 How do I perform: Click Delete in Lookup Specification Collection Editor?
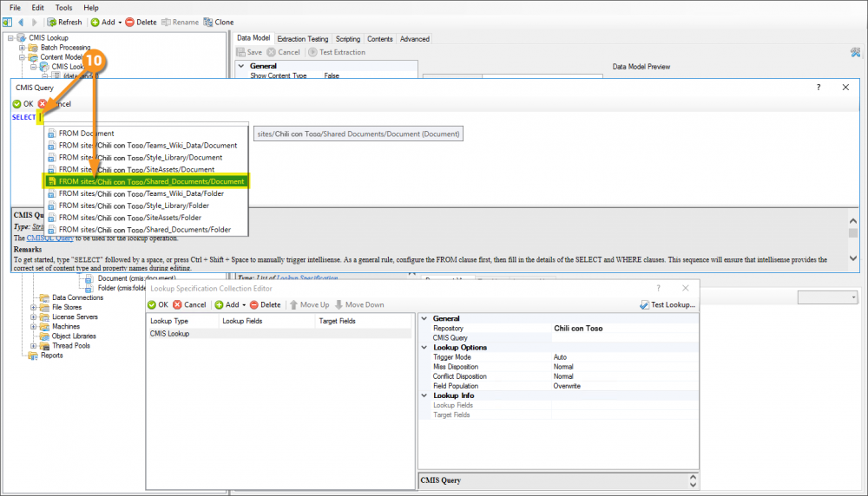(x=265, y=304)
